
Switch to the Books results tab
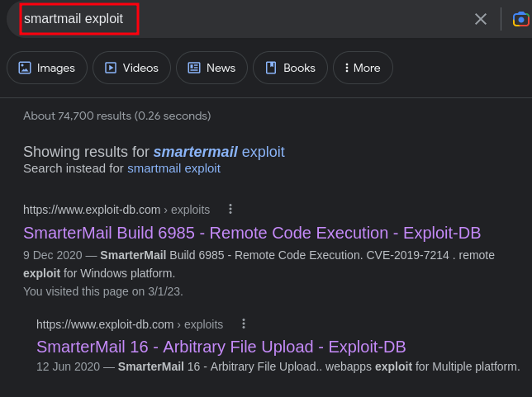coord(291,68)
